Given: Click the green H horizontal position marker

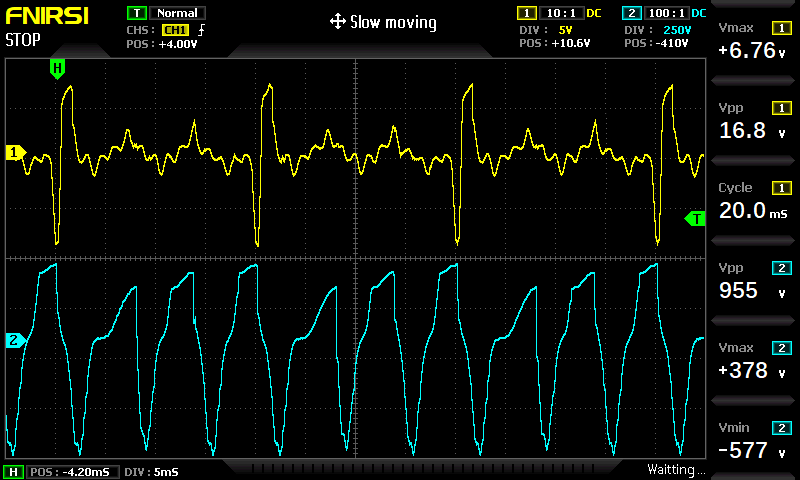Looking at the screenshot, I should 57,68.
